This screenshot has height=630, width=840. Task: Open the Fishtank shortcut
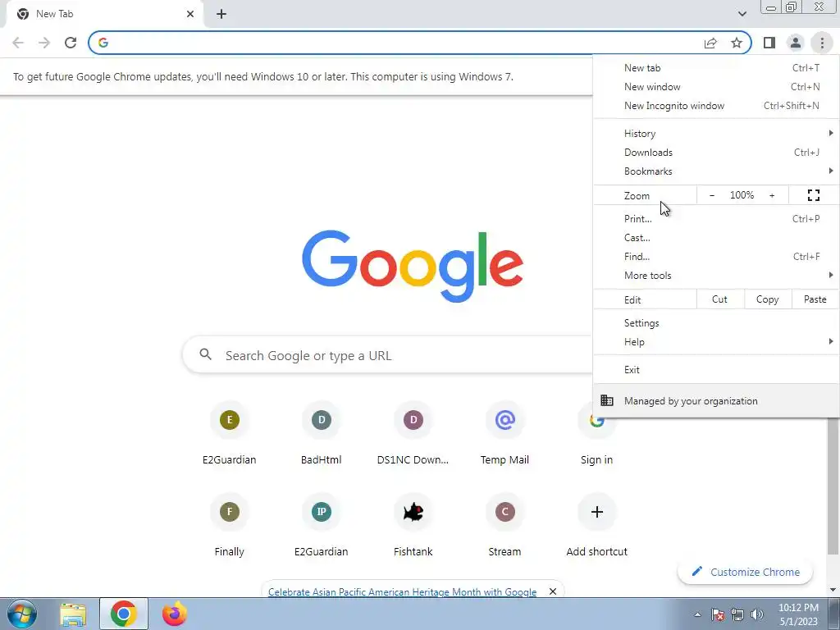pos(413,526)
